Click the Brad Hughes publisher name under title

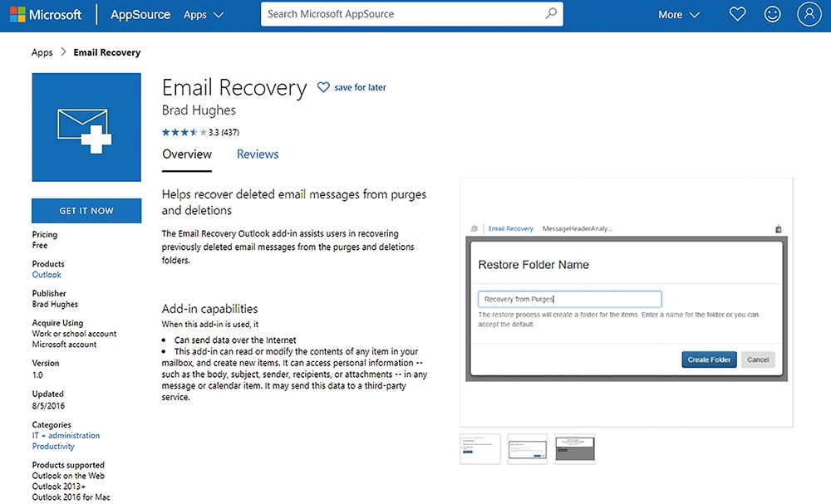tap(199, 110)
